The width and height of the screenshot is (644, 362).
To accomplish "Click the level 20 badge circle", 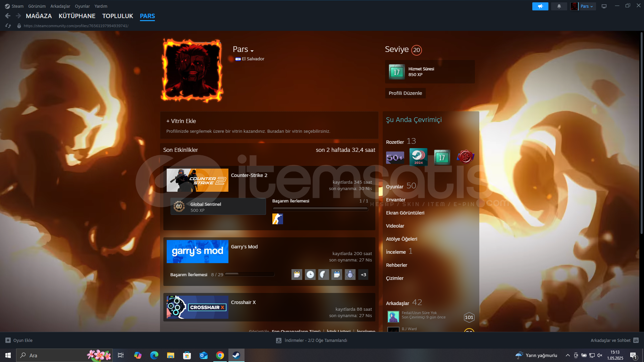I will coord(417,50).
